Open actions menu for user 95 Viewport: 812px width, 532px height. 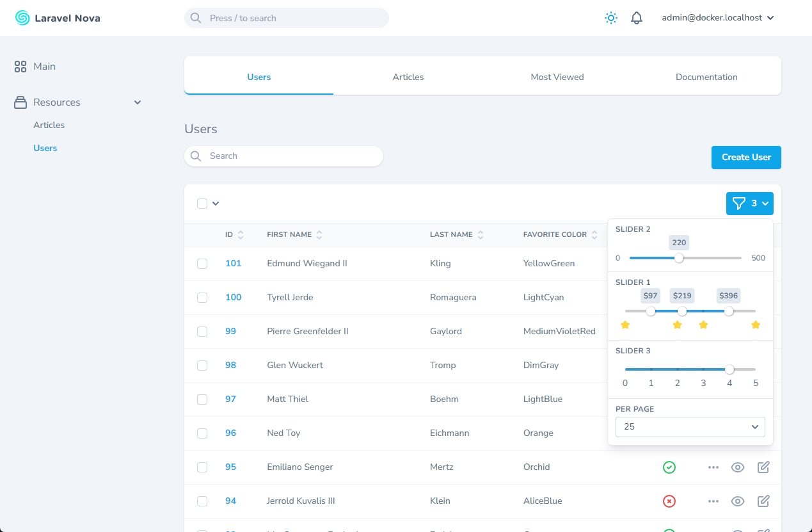click(713, 467)
